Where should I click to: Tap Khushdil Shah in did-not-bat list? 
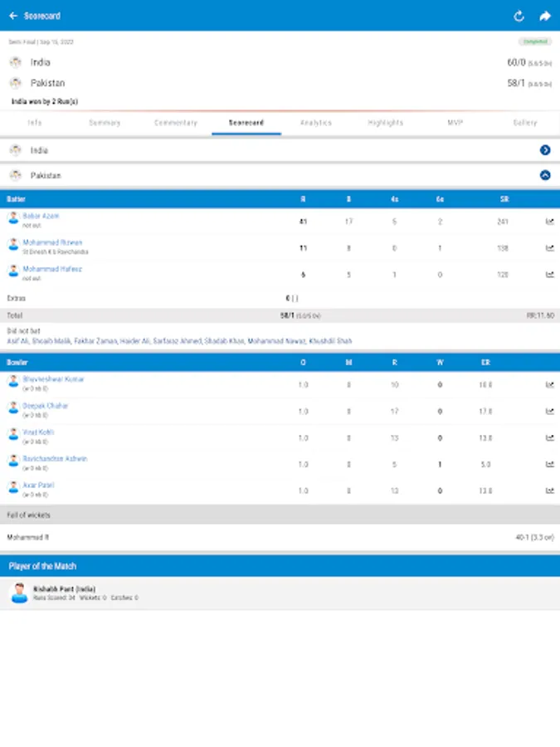click(x=330, y=341)
